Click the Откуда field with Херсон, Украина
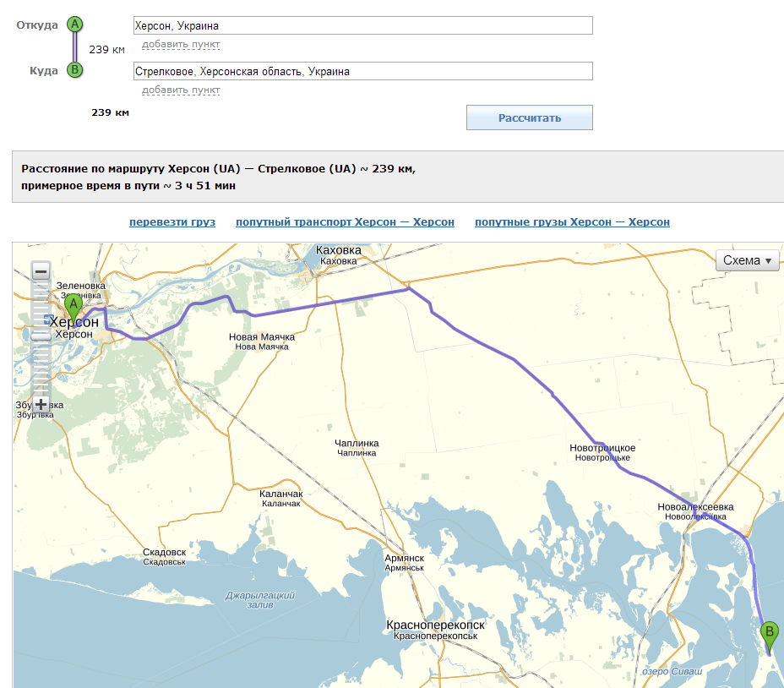The width and height of the screenshot is (784, 688). tap(363, 25)
